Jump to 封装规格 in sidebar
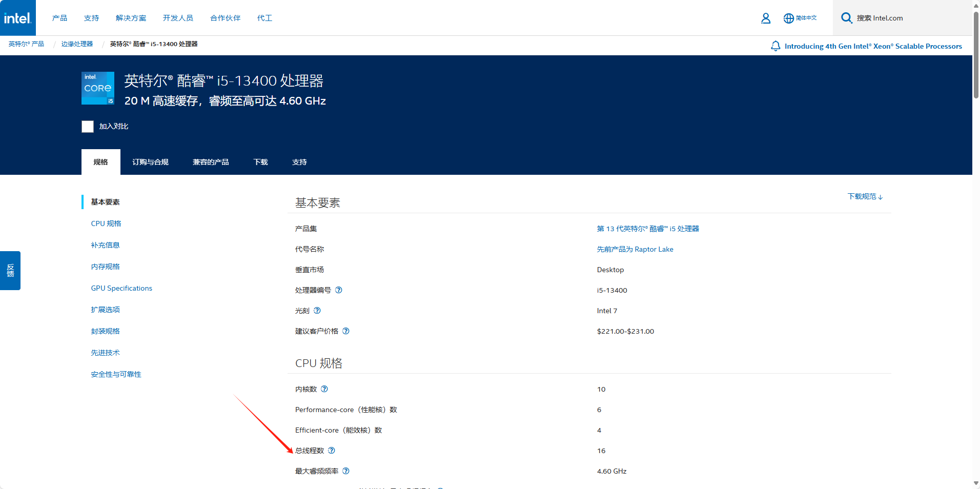Viewport: 980px width, 489px height. pyautogui.click(x=106, y=331)
